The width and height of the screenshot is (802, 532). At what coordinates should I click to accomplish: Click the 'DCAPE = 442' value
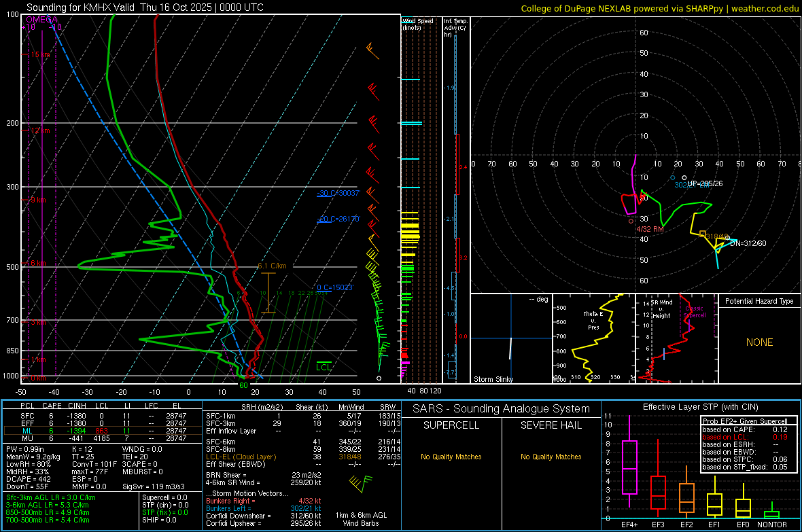point(28,479)
